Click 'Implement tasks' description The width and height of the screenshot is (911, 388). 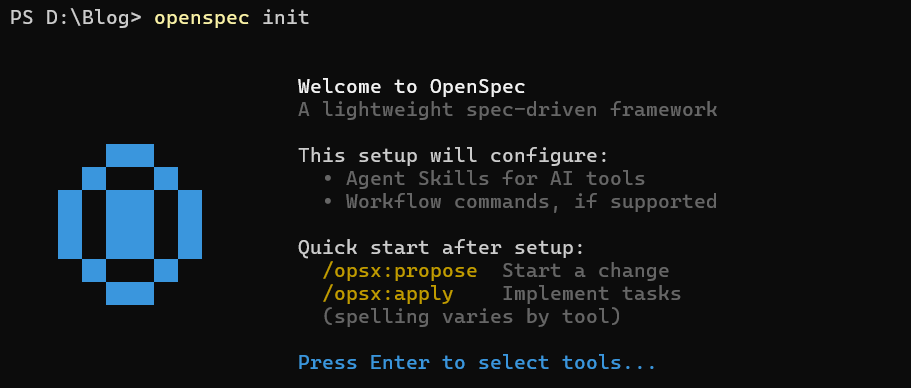pyautogui.click(x=591, y=294)
